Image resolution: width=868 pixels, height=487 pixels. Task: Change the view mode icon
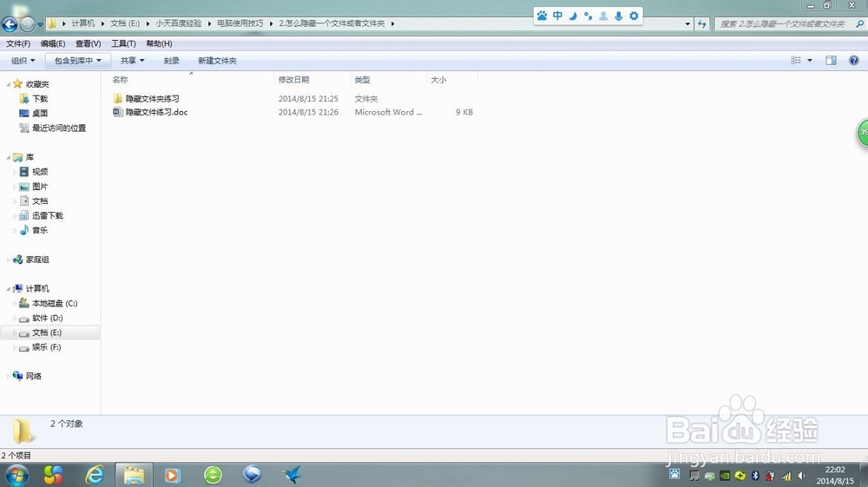coord(796,60)
